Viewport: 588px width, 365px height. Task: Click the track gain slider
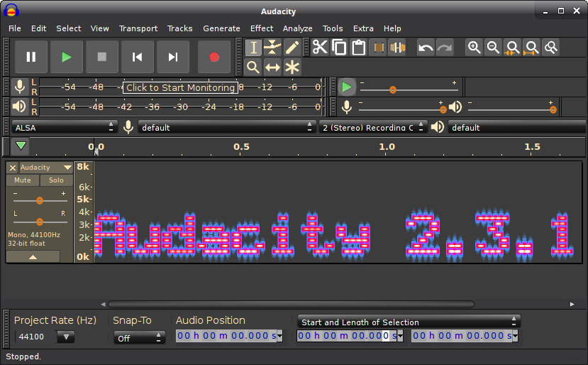40,201
